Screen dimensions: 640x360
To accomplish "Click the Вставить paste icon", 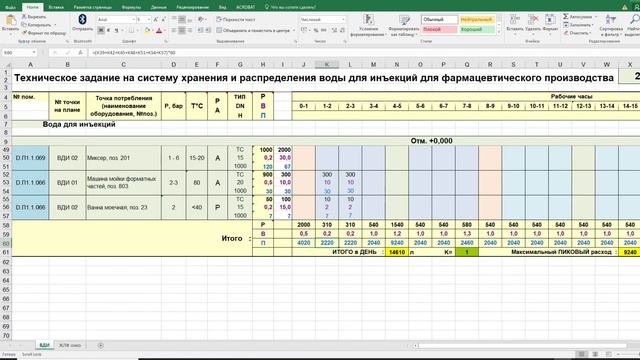I will [x=10, y=20].
